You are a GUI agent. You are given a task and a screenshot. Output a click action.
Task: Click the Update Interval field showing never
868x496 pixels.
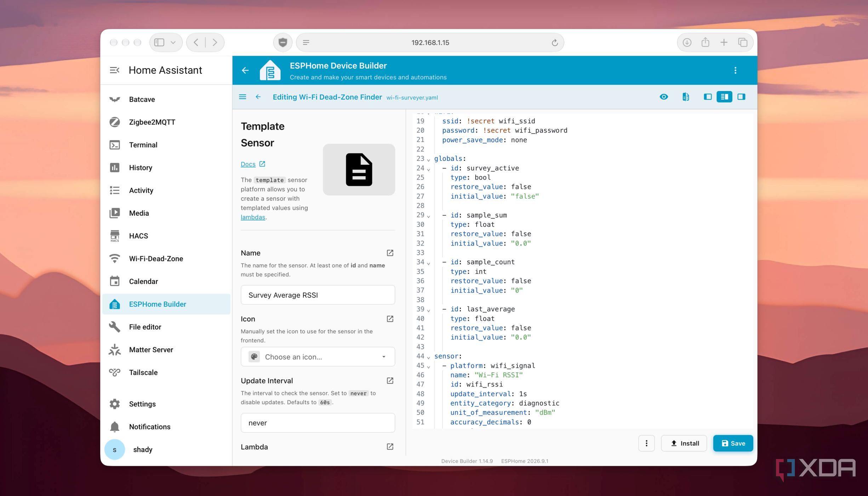[318, 423]
